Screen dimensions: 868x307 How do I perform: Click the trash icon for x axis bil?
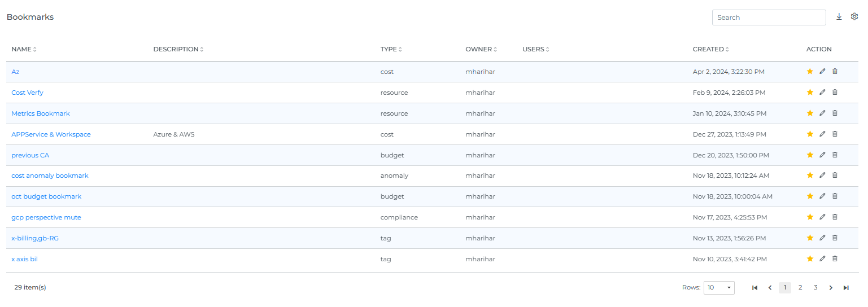pyautogui.click(x=835, y=258)
